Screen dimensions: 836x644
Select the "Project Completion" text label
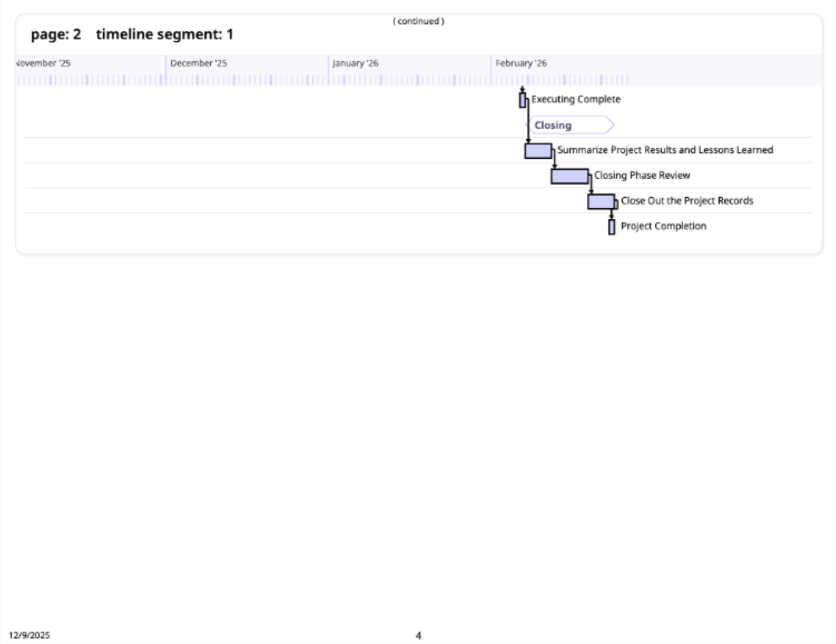[x=663, y=226]
